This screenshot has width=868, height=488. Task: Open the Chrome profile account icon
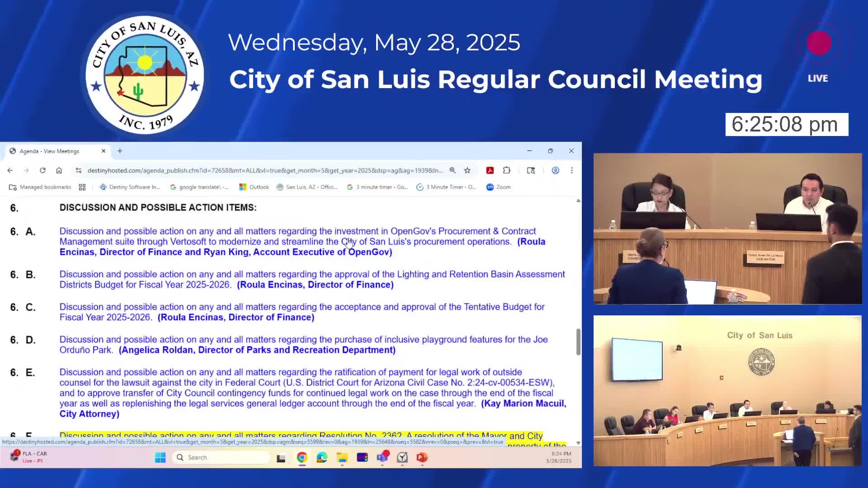click(555, 170)
